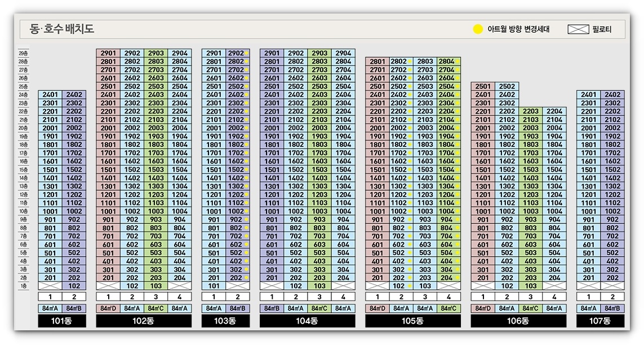
Task: Click line number 3 under 106동
Action: 531,297
